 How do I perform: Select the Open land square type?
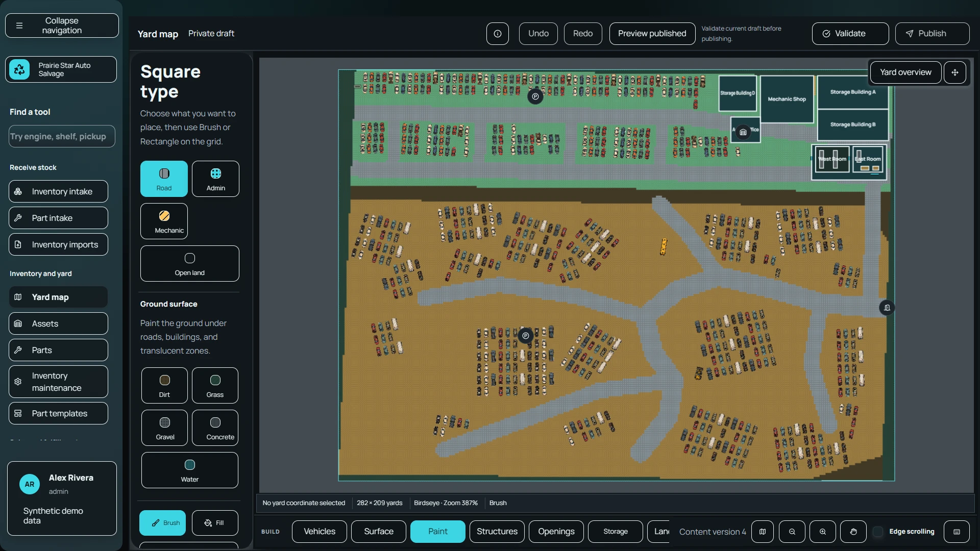tap(189, 263)
